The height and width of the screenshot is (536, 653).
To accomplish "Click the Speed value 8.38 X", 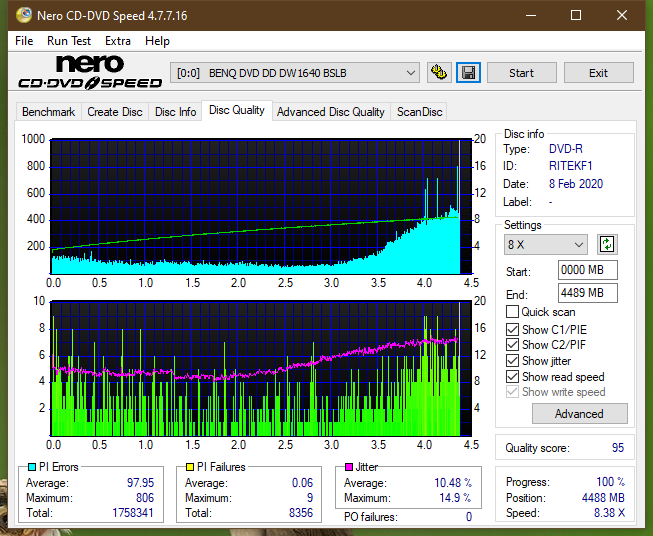I will pos(609,513).
